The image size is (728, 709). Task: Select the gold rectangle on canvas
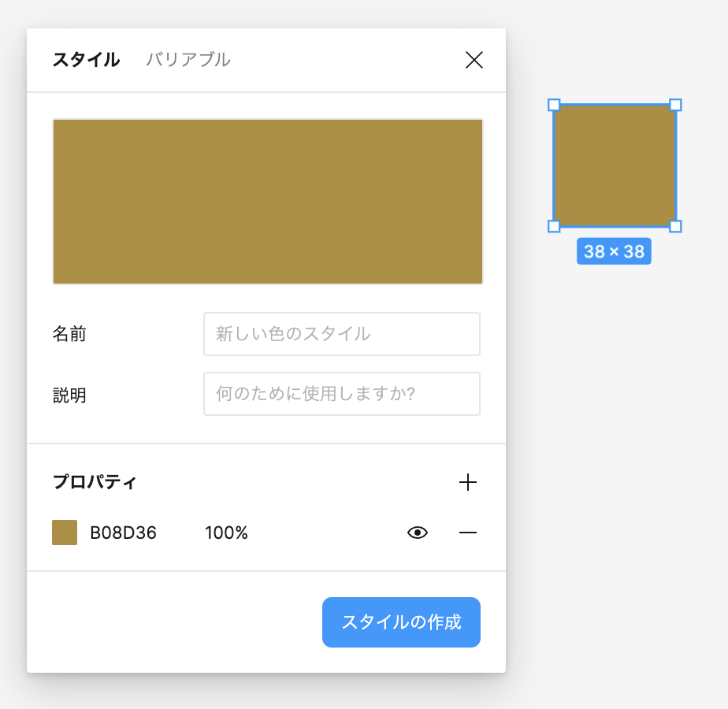click(x=615, y=165)
